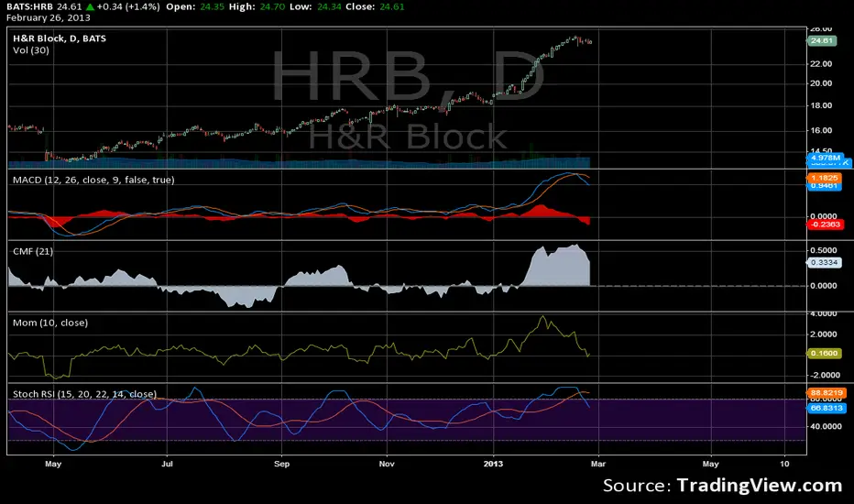
Task: Select the High 24.70 value
Action: [272, 6]
